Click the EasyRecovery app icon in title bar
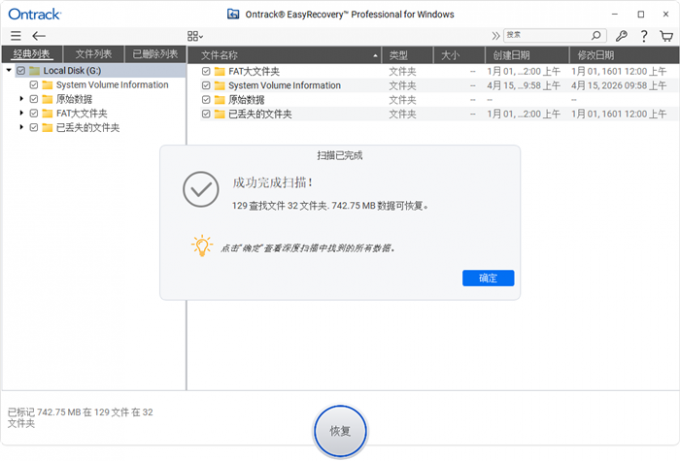Screen dimensions: 680x461 point(233,14)
